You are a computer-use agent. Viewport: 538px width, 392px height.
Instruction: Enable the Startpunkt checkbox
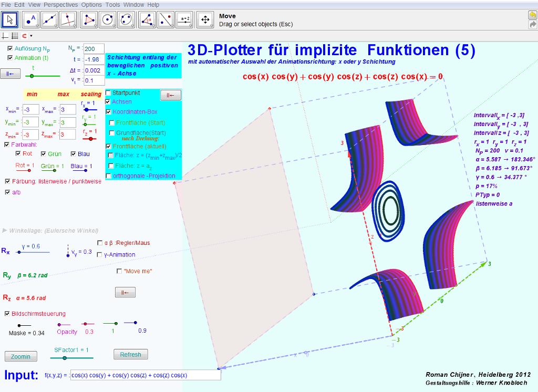109,92
